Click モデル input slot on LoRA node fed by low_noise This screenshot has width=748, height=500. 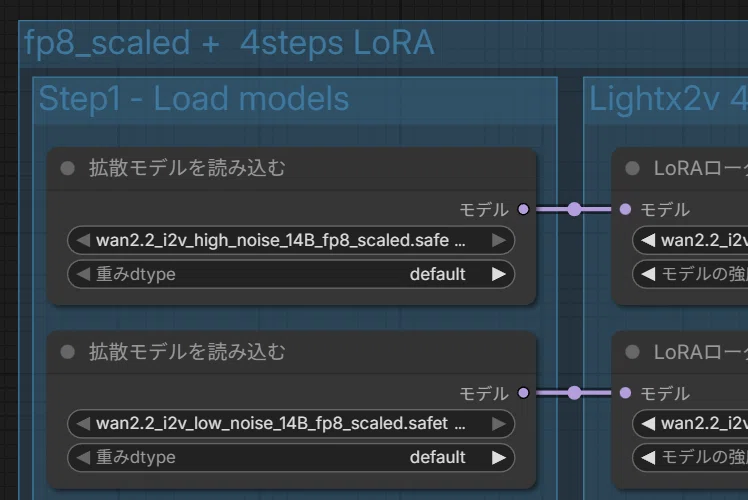(x=625, y=393)
